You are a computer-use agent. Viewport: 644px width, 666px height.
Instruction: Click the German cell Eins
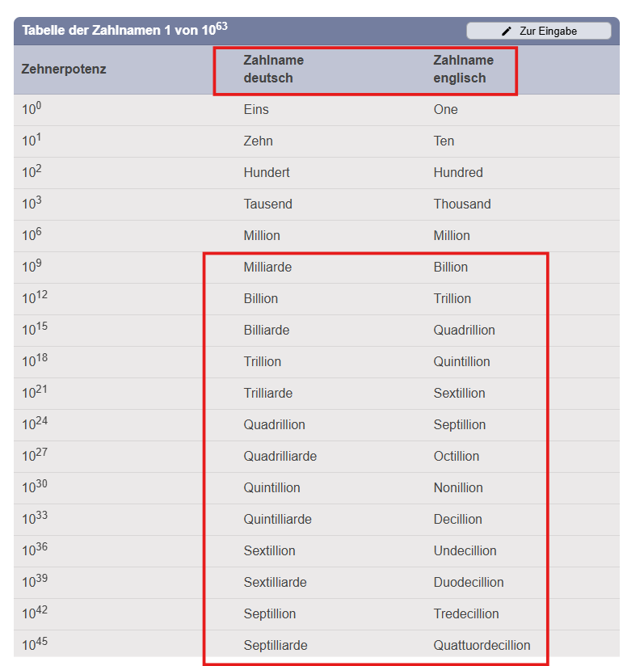click(x=256, y=109)
